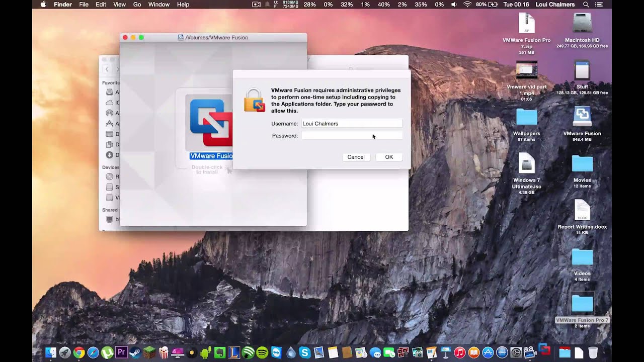This screenshot has width=644, height=362.
Task: Click the date and time display
Action: coord(516,5)
